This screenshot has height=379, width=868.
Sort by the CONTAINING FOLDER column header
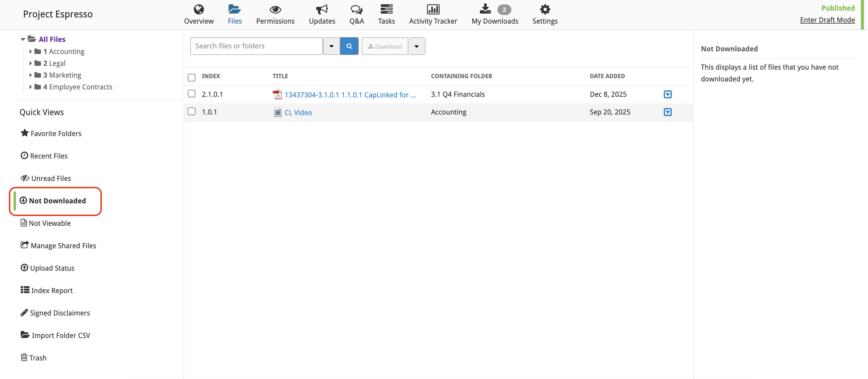pos(461,76)
